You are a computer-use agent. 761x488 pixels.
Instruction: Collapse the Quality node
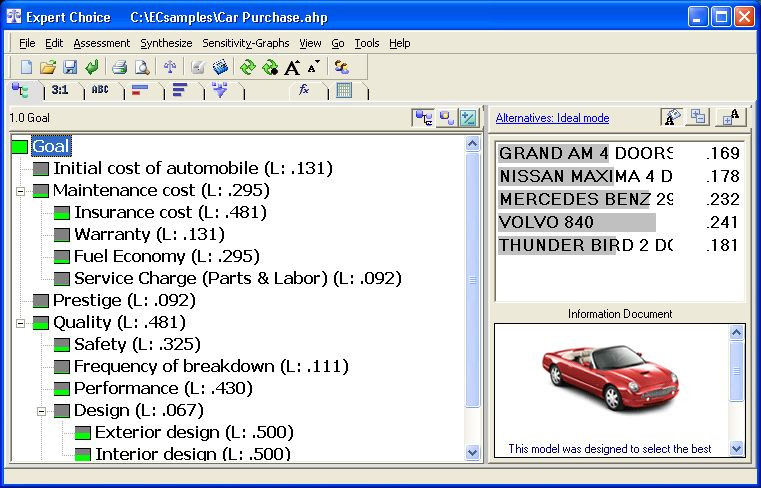[x=20, y=323]
